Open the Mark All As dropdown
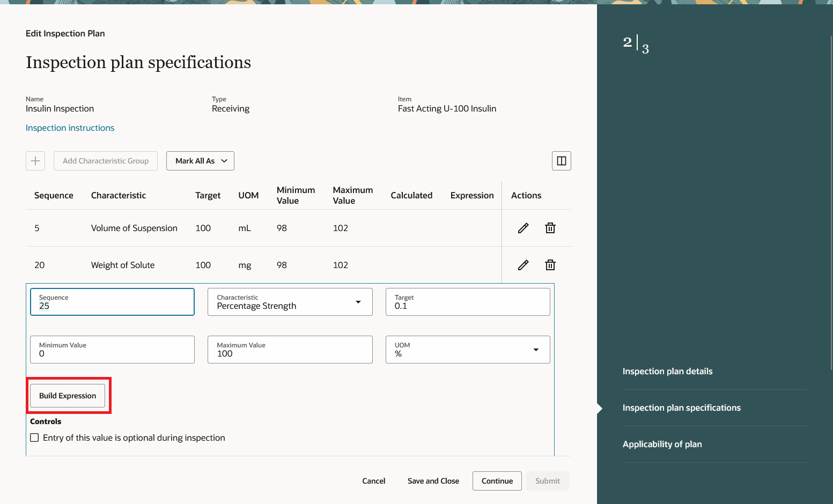 200,161
